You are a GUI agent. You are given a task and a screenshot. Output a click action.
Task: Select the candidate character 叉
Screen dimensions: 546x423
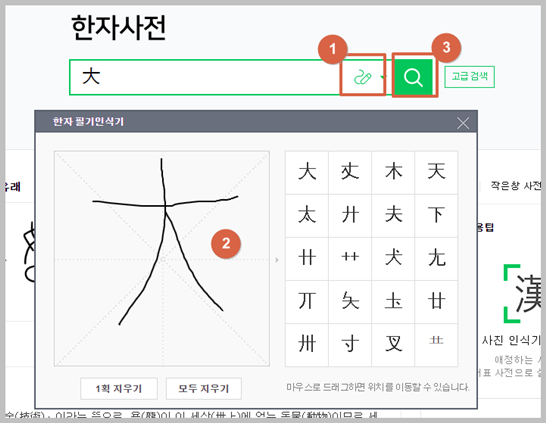(x=393, y=345)
